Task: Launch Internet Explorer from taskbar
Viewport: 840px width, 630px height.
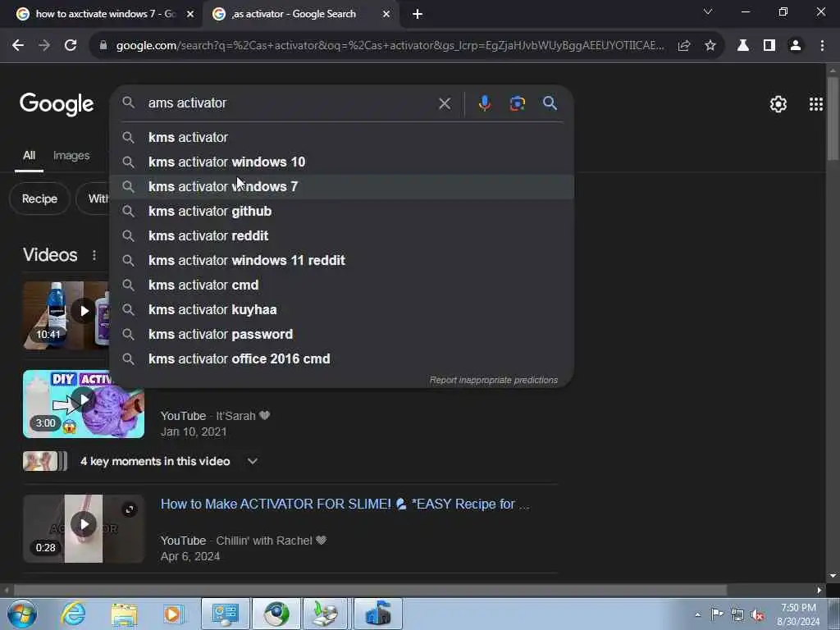Action: coord(73,614)
